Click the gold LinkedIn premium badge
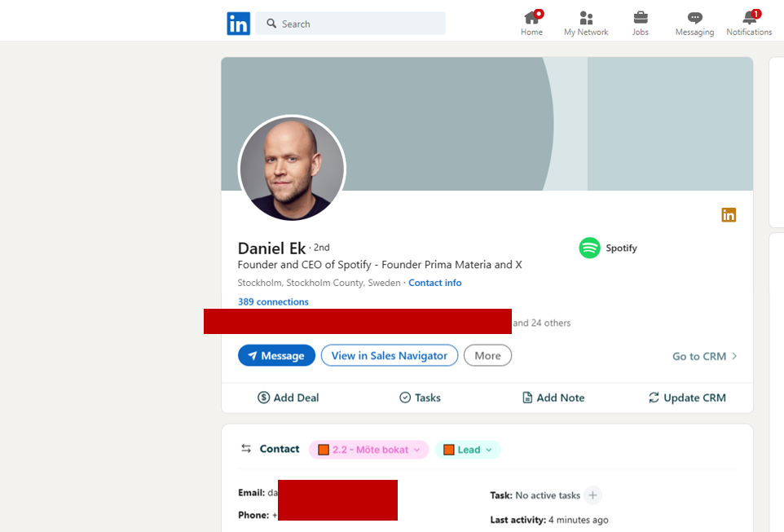This screenshot has height=532, width=784. [729, 215]
